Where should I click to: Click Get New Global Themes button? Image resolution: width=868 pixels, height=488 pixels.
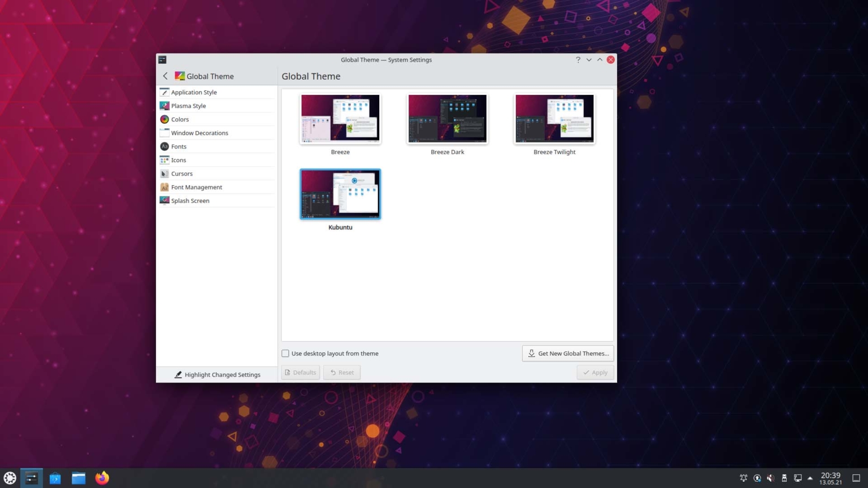568,354
